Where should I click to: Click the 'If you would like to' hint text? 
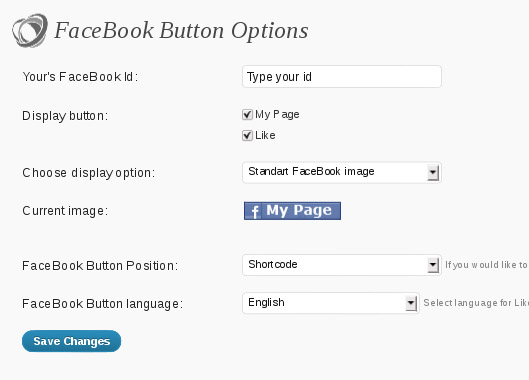(x=487, y=265)
